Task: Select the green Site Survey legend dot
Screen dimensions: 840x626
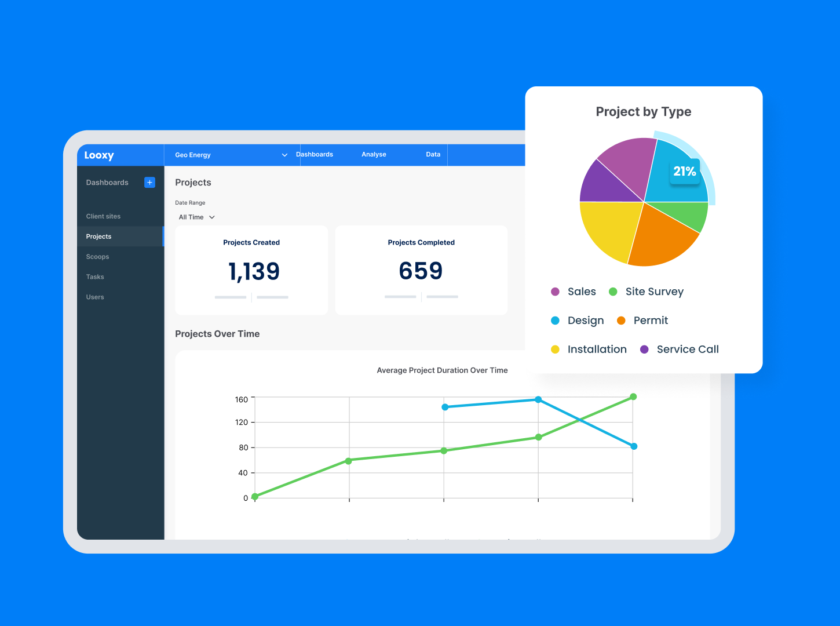Action: (614, 291)
